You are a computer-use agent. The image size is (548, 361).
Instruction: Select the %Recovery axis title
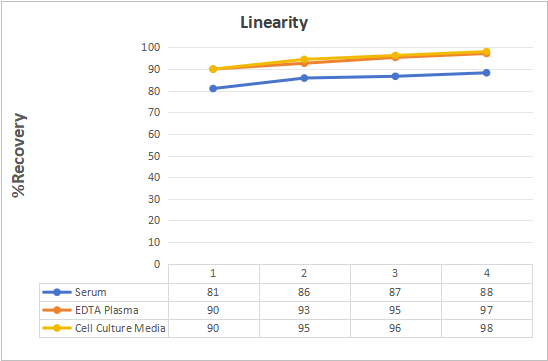pos(19,155)
